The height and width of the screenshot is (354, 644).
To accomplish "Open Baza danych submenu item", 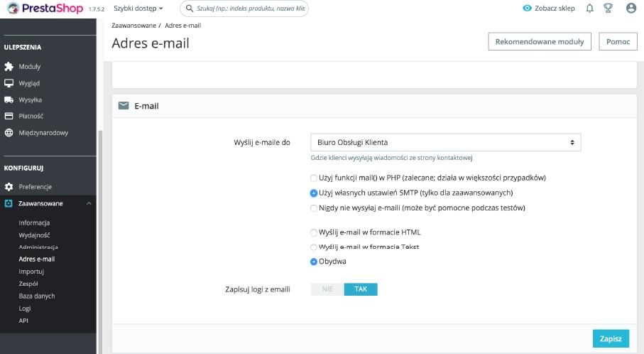I will click(37, 296).
